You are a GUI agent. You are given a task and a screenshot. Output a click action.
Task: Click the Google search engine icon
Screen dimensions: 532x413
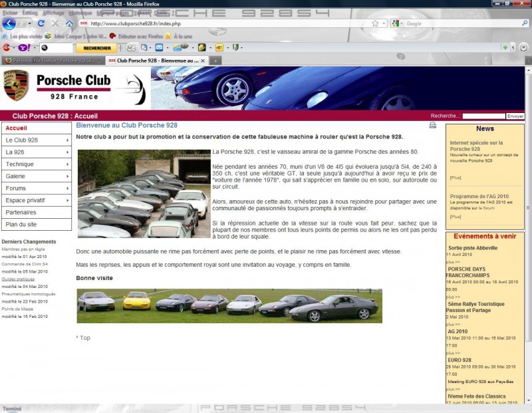pos(395,23)
